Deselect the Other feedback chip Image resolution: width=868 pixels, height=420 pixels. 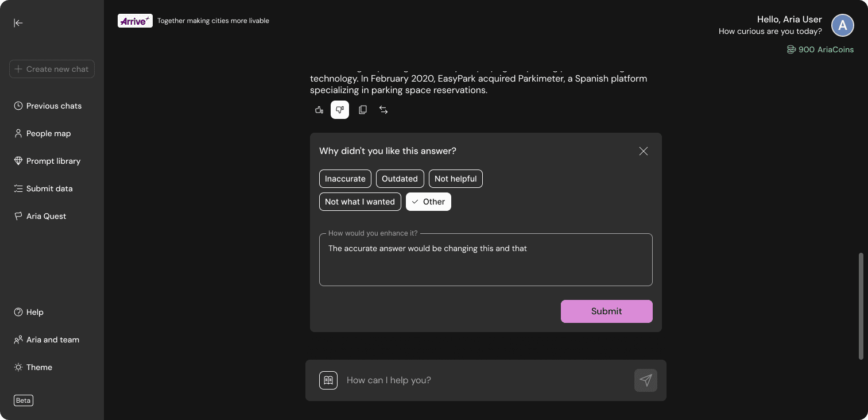[x=428, y=202]
